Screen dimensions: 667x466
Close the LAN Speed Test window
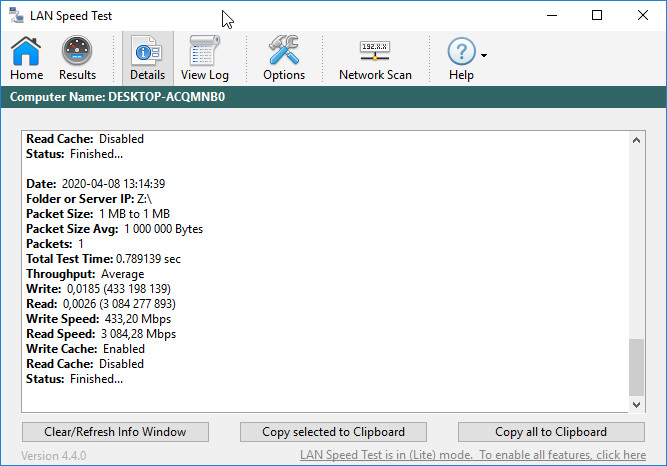(x=643, y=15)
